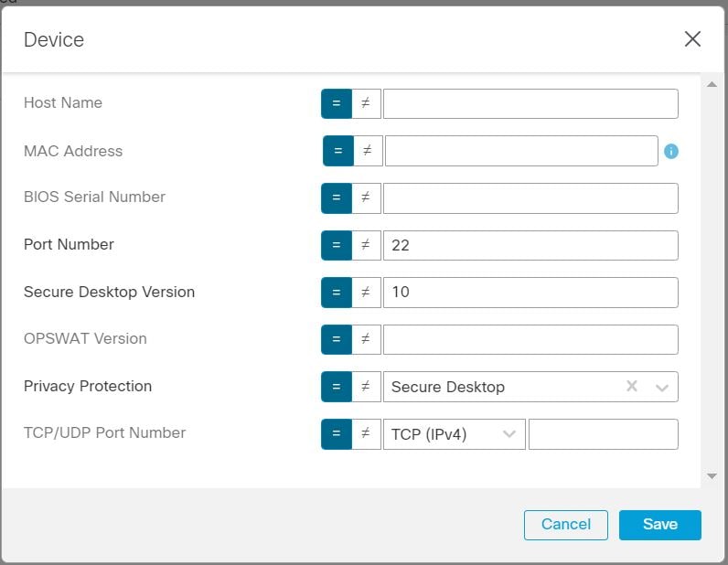Screen dimensions: 728x565
Task: Click the scrollbar up arrow
Action: pos(712,84)
